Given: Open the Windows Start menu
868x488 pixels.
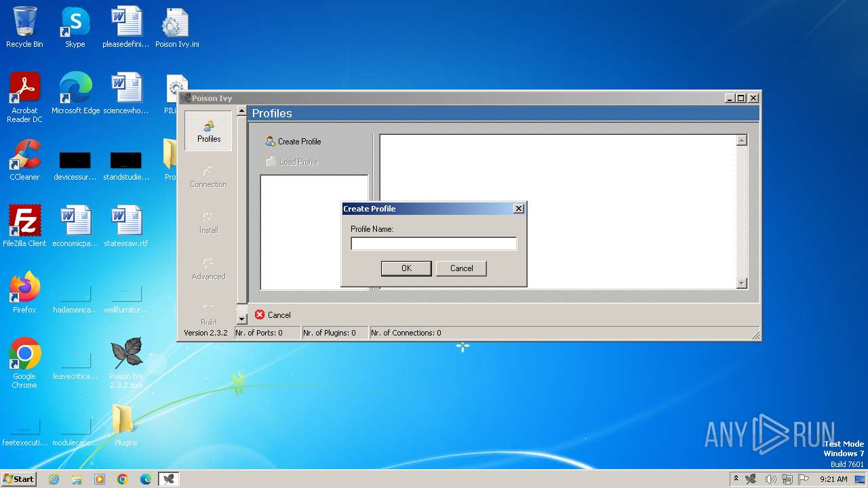Looking at the screenshot, I should pyautogui.click(x=18, y=479).
